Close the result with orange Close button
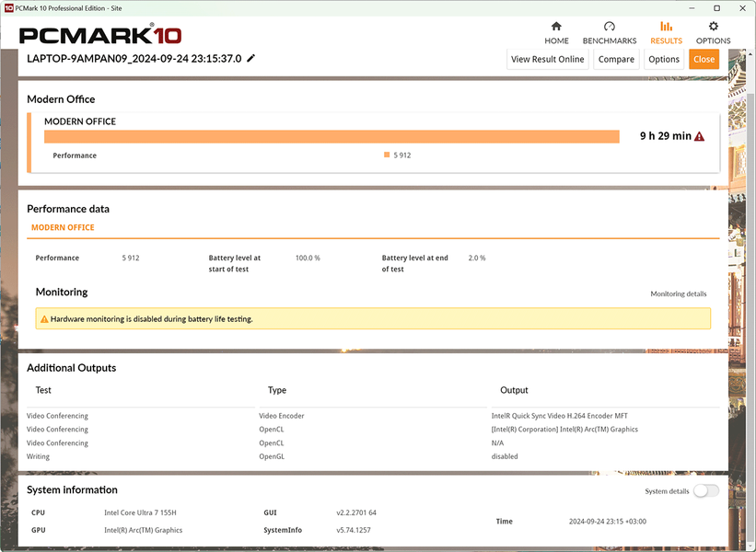Viewport: 756px width, 552px height. pos(704,59)
